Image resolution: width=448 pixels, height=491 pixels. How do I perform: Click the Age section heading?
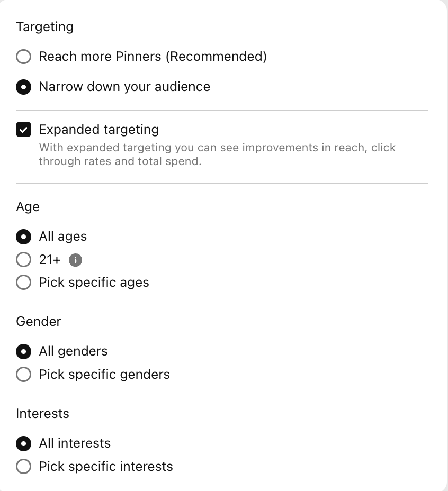coord(28,207)
